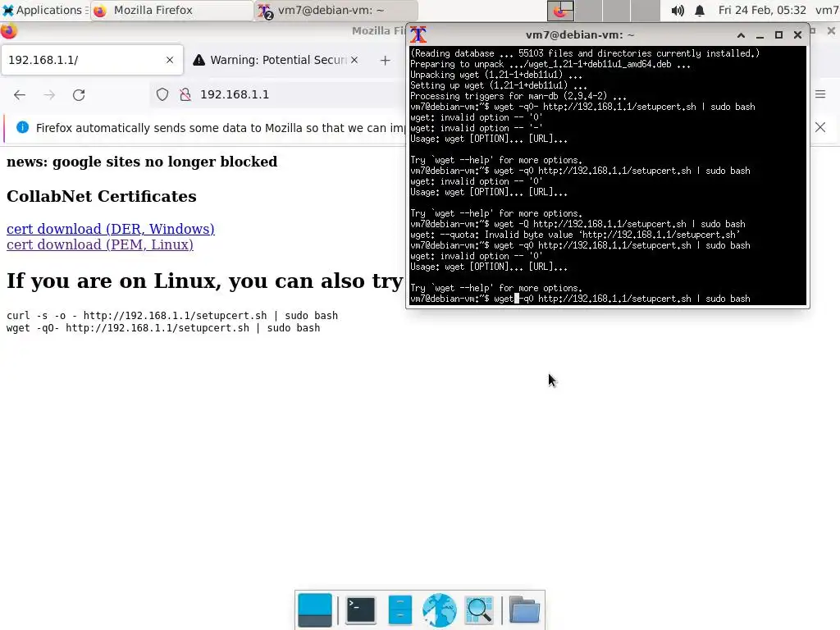
Task: Open the tracking protection shield icon
Action: pos(162,95)
